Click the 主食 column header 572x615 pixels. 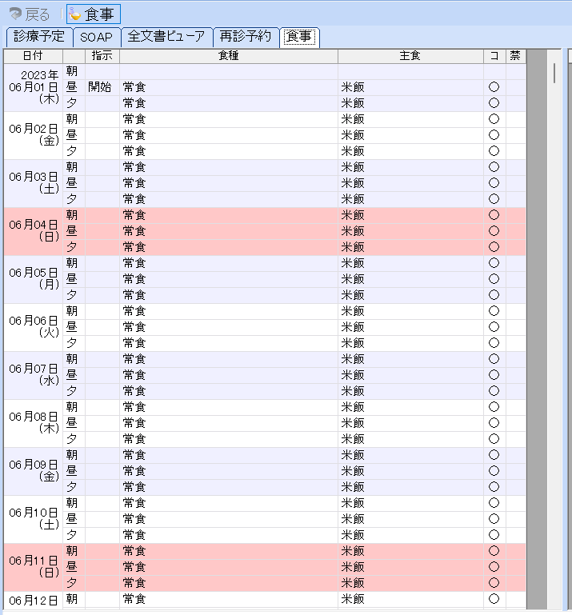410,56
